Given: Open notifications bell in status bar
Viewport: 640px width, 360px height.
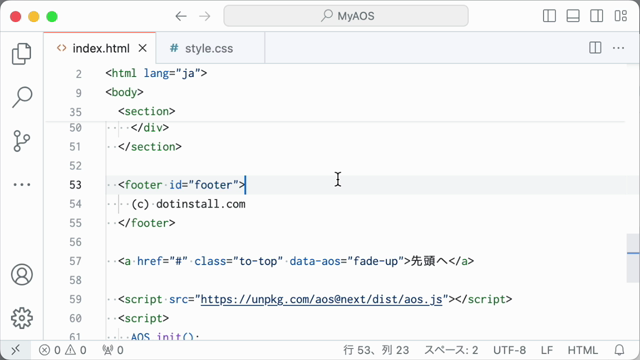Looking at the screenshot, I should (619, 350).
